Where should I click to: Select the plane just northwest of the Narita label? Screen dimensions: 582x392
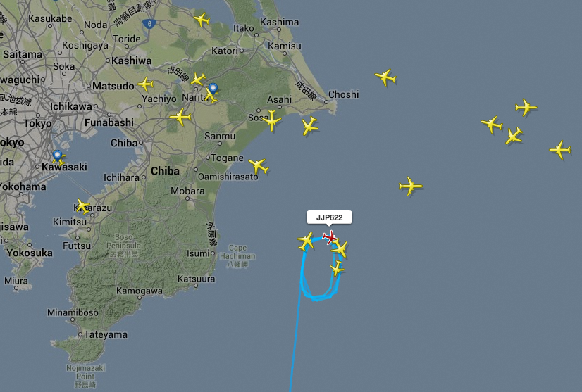coord(198,79)
